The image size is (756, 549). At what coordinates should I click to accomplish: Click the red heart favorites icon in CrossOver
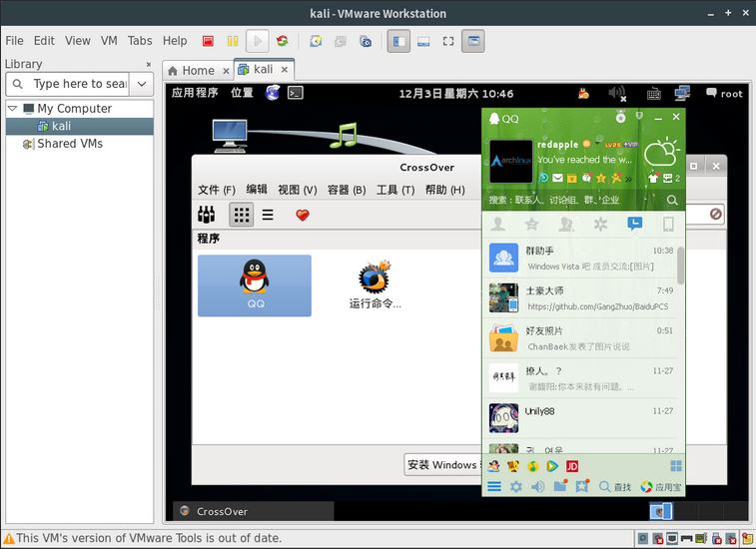click(x=303, y=215)
